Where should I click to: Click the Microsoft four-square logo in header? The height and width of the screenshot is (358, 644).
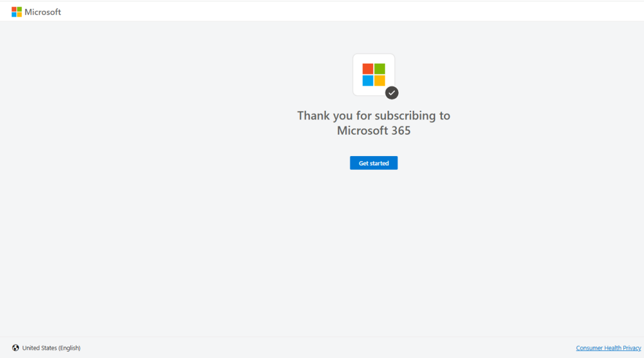coord(16,12)
